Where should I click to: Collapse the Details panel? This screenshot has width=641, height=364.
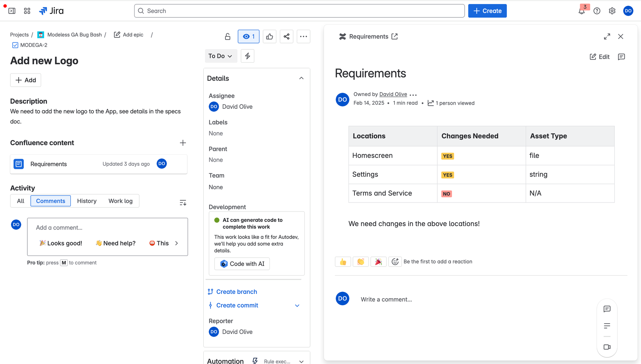coord(301,78)
